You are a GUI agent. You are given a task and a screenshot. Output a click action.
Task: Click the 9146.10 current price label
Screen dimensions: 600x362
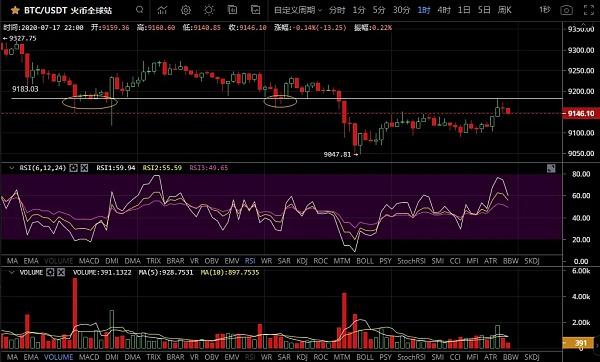click(581, 113)
